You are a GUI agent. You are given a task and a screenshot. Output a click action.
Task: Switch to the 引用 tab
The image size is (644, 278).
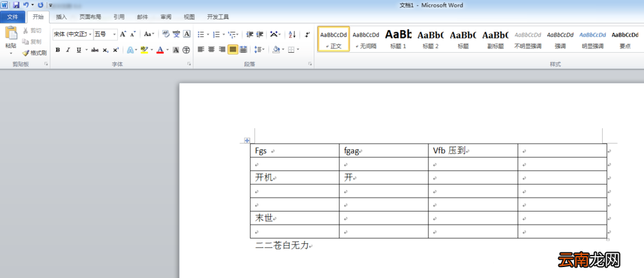click(119, 17)
